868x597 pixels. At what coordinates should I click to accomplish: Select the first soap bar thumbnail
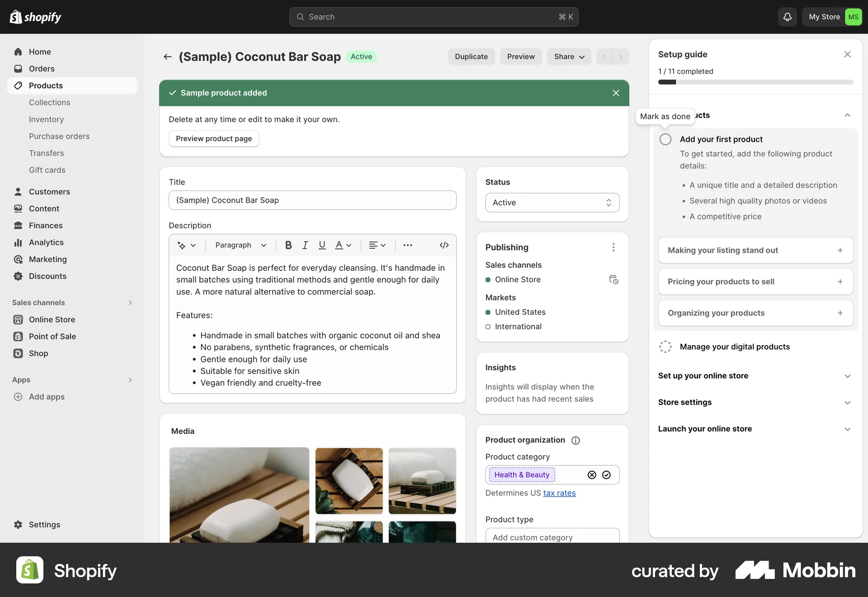point(239,495)
